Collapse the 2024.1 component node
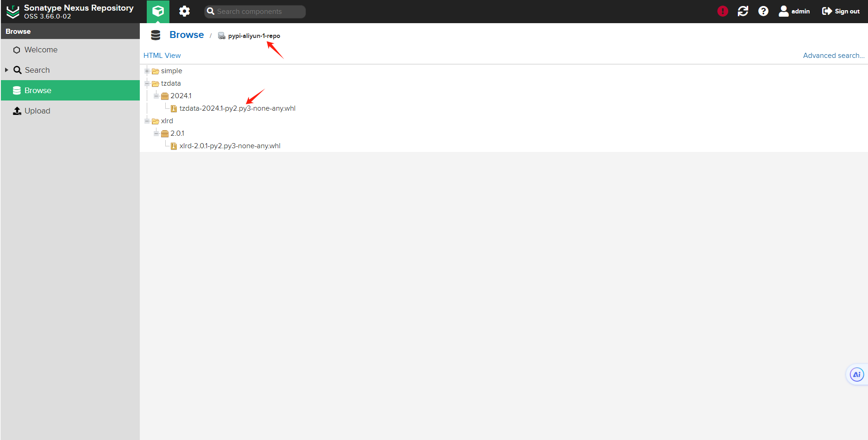Screen dimensions: 868x440 (156, 96)
